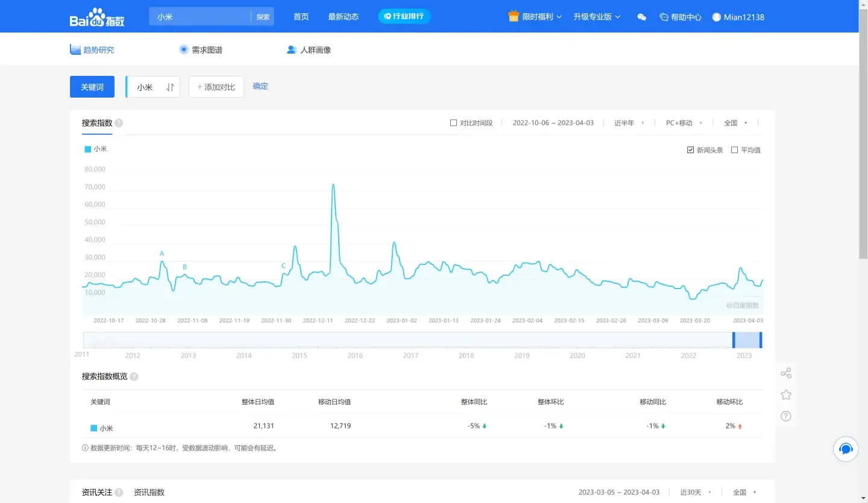Toggle the 小米 legend swatch above chart

(x=88, y=149)
